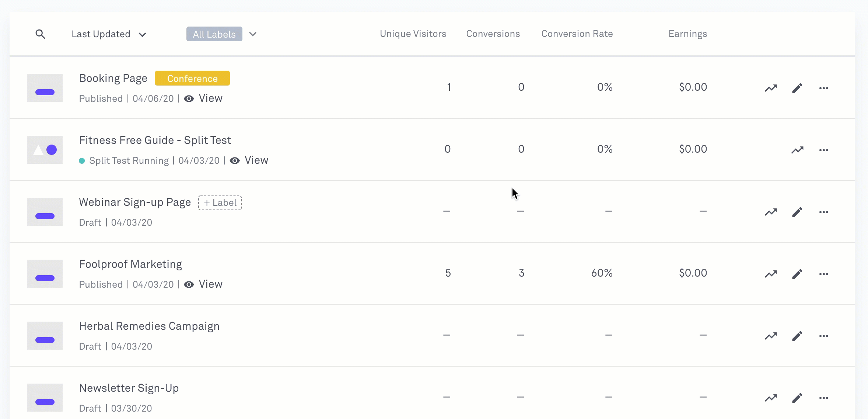Image resolution: width=868 pixels, height=419 pixels.
Task: Edit Webinar Sign-up Page with pencil icon
Action: click(x=797, y=212)
